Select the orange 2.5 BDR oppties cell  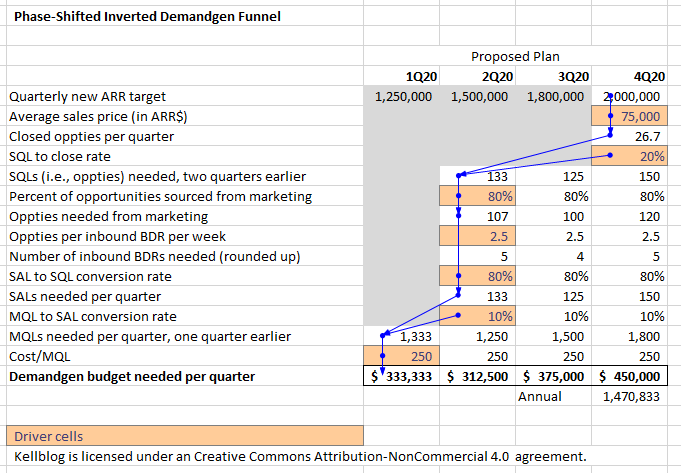(477, 236)
